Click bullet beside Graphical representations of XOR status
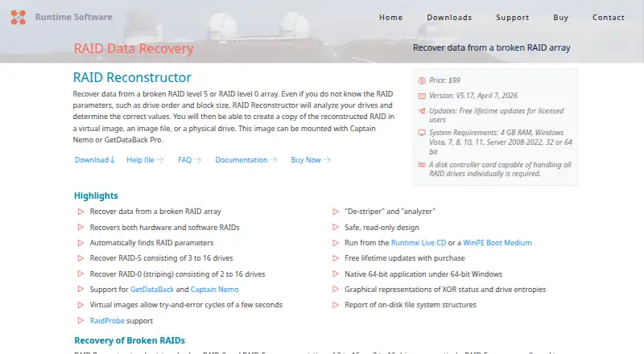Screen dimensions: 644x354 pyautogui.click(x=336, y=289)
